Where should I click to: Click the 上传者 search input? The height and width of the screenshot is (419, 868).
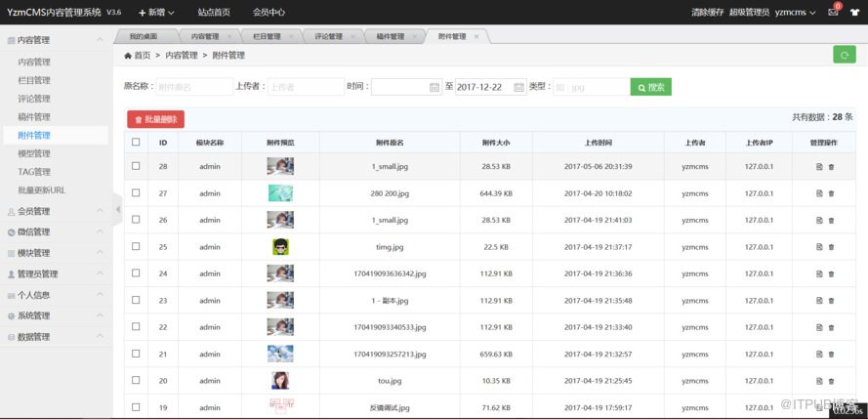[x=307, y=87]
